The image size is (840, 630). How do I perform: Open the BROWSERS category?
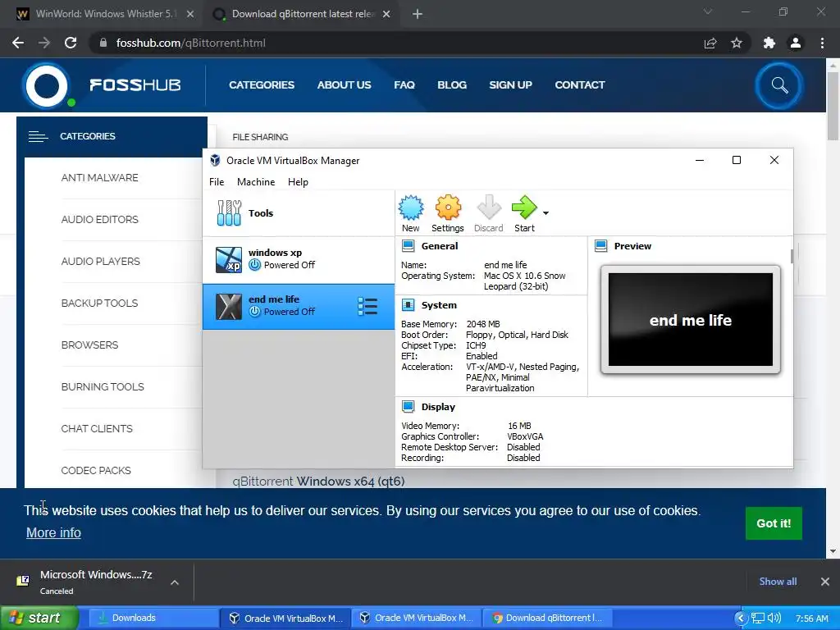(x=89, y=345)
